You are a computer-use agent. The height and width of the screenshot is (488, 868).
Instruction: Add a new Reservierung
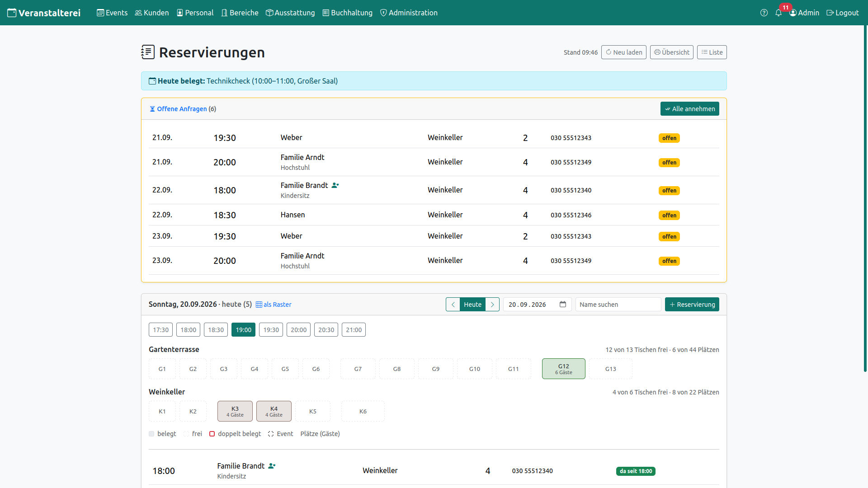[x=692, y=305]
